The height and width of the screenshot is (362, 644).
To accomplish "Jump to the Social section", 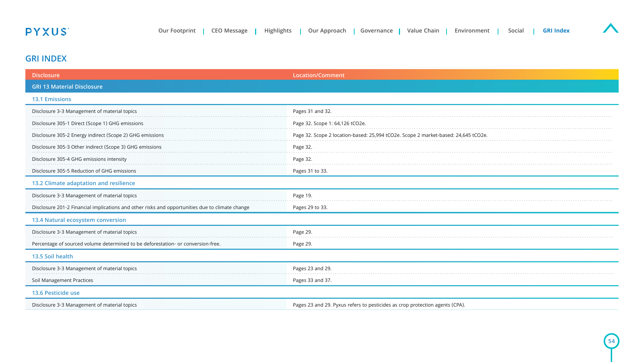I will [x=516, y=31].
